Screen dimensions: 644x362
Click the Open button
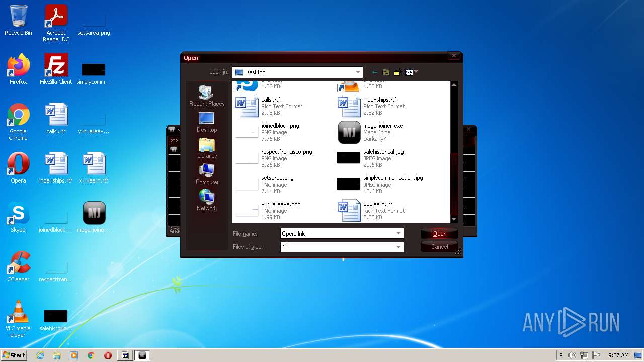click(x=439, y=234)
